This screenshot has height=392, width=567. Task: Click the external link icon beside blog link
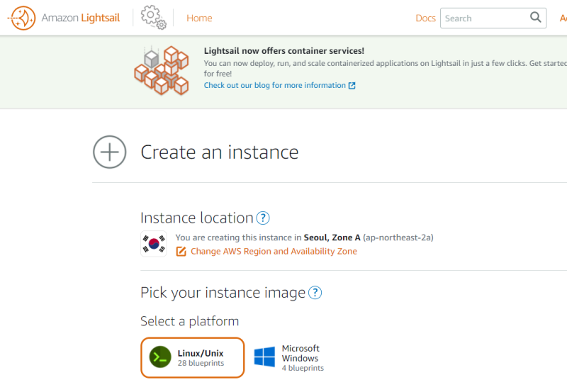point(352,86)
